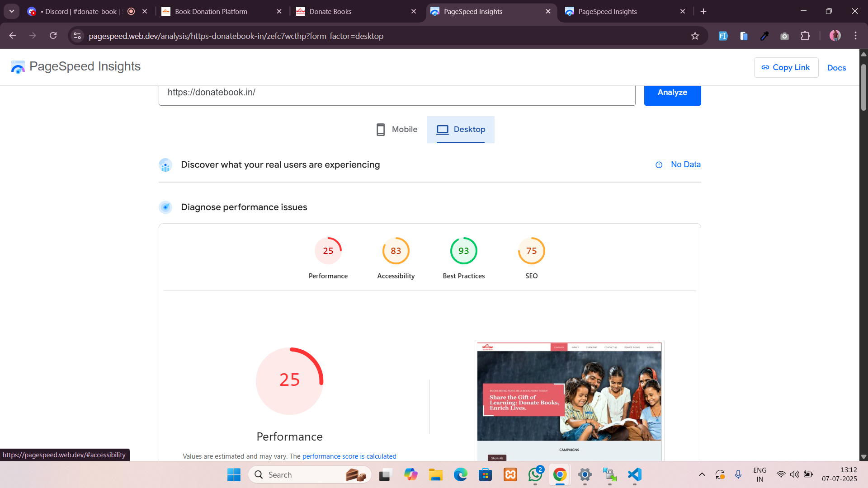This screenshot has width=868, height=488.
Task: Click the donatebook website screenshot thumbnail
Action: pos(569,400)
